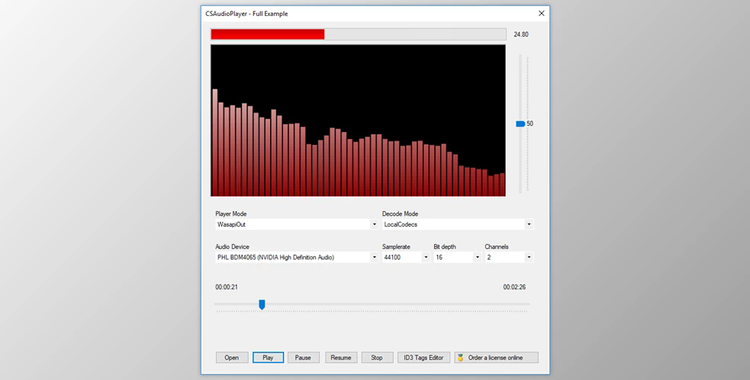Resume playback with the Resume button
Image resolution: width=750 pixels, height=380 pixels.
point(341,358)
